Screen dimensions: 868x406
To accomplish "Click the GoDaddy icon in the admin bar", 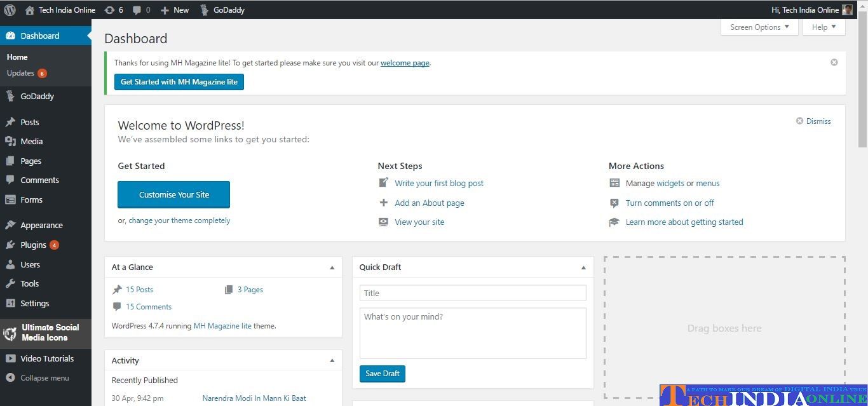I will 205,10.
